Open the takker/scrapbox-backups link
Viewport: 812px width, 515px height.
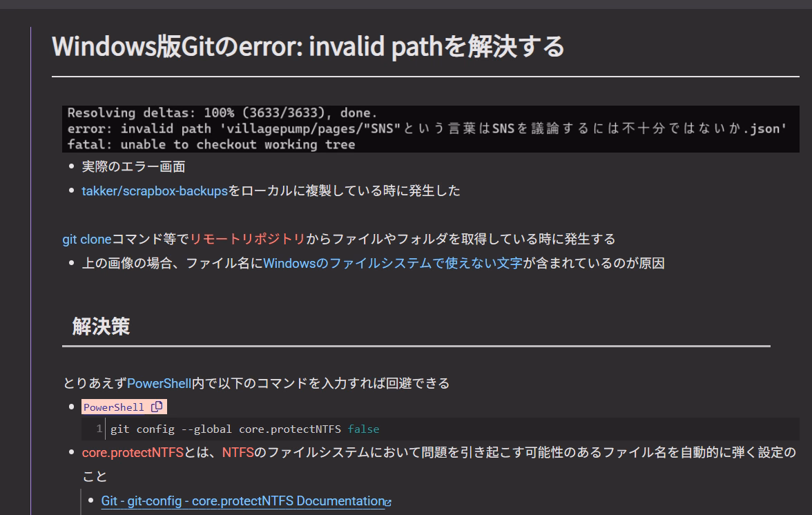(155, 191)
